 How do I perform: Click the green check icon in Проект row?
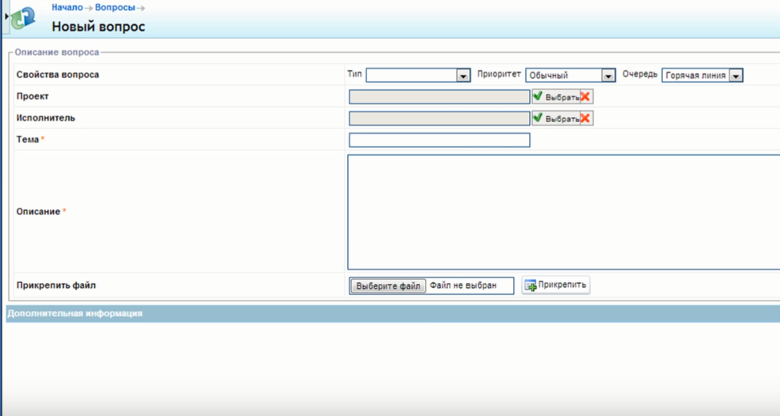click(x=538, y=96)
